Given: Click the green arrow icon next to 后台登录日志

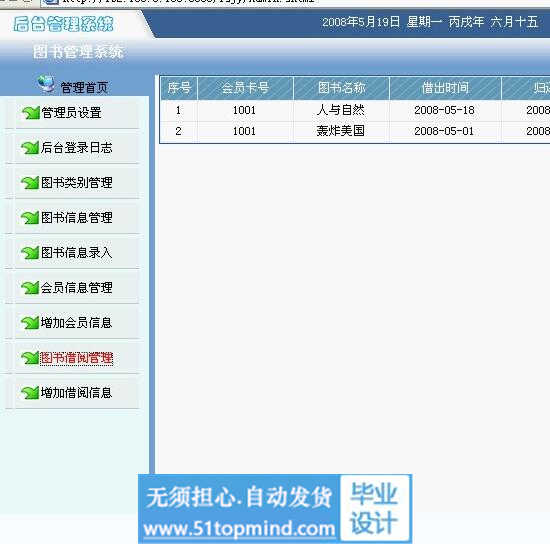Looking at the screenshot, I should [x=31, y=148].
